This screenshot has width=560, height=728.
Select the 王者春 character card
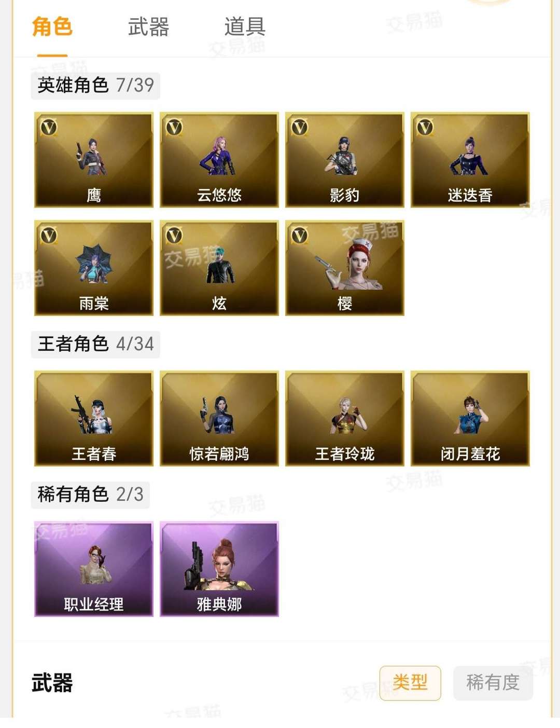coord(94,418)
